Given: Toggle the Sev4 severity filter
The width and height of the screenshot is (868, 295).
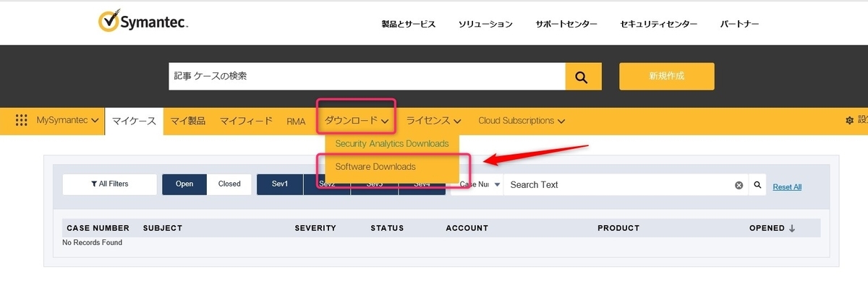Looking at the screenshot, I should [x=422, y=184].
